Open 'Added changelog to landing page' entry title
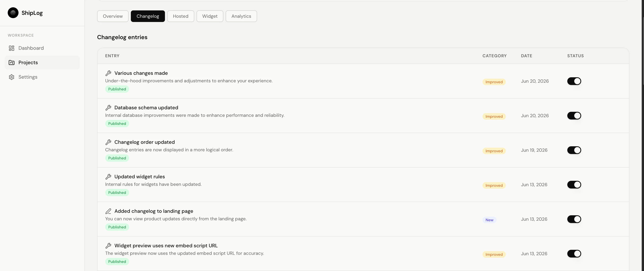Image resolution: width=644 pixels, height=271 pixels. click(x=154, y=211)
